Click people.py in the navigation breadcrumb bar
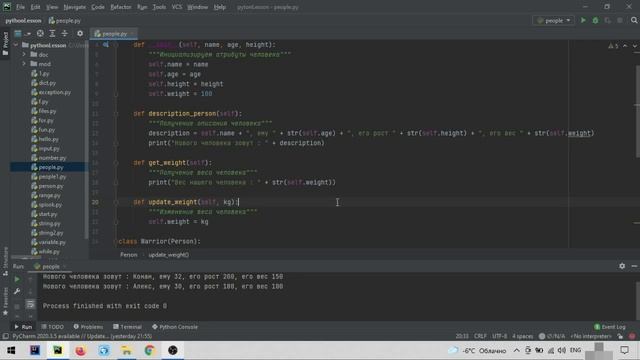 coord(64,20)
